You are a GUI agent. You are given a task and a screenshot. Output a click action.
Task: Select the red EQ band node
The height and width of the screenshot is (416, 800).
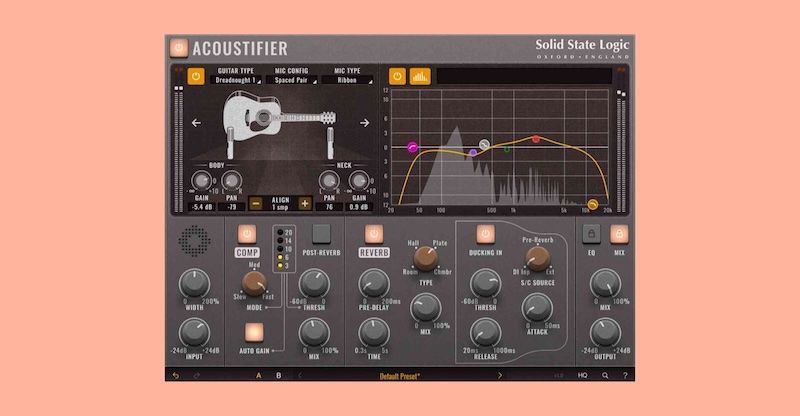click(536, 139)
